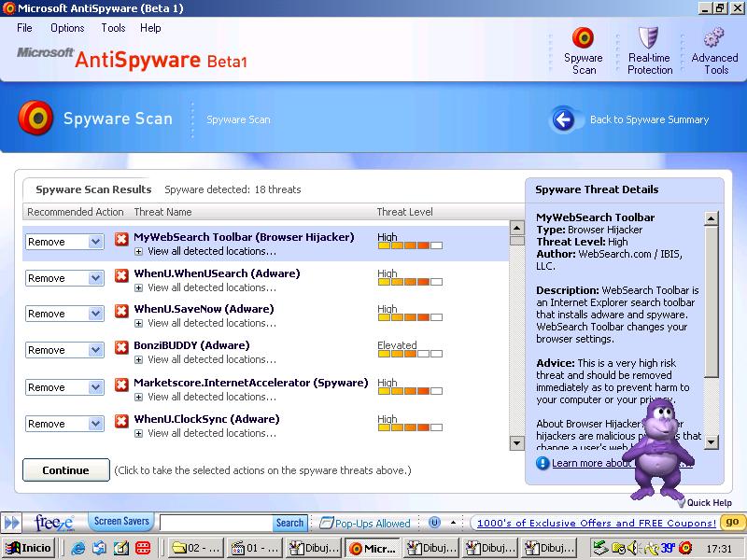Click the Continue button
Image resolution: width=747 pixels, height=560 pixels.
[x=65, y=470]
